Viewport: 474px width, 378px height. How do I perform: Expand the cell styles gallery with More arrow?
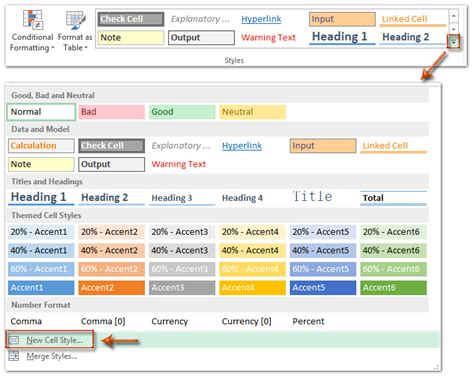pos(453,42)
